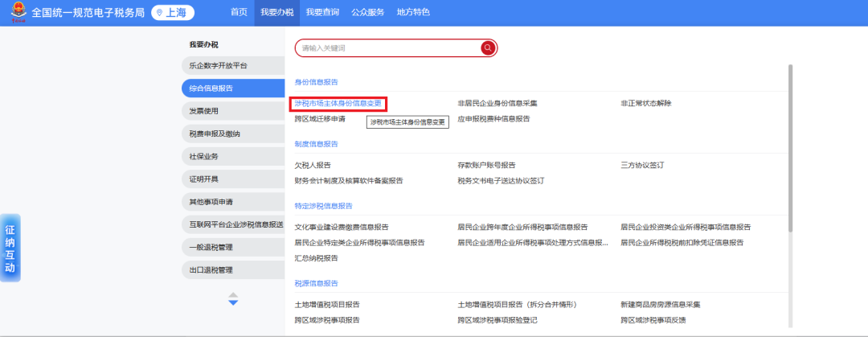Click the red search magnifier icon

pyautogui.click(x=488, y=48)
